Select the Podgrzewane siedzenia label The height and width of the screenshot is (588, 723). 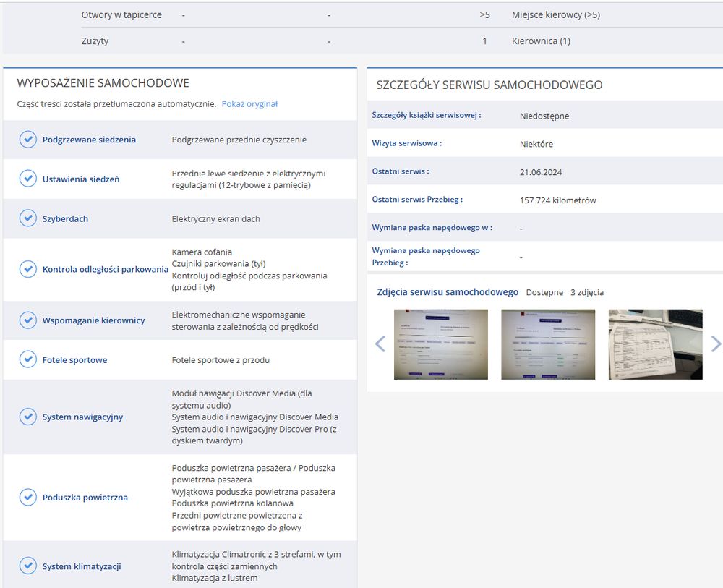[x=89, y=140]
